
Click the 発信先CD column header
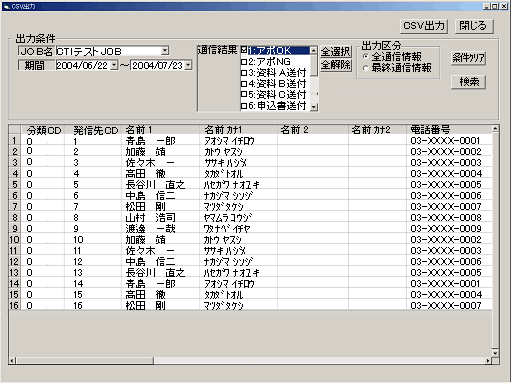94,130
